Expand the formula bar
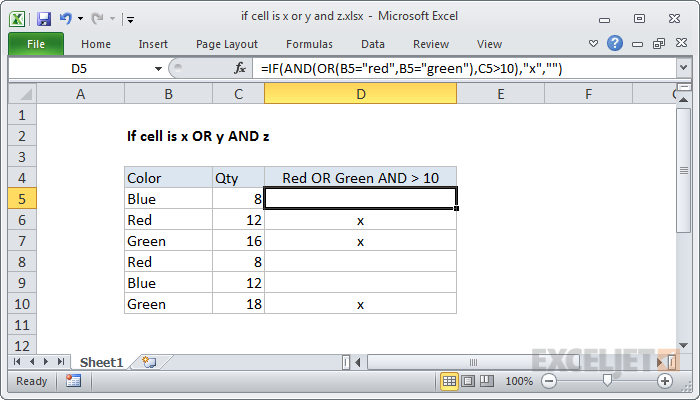The height and width of the screenshot is (400, 700). click(x=683, y=68)
